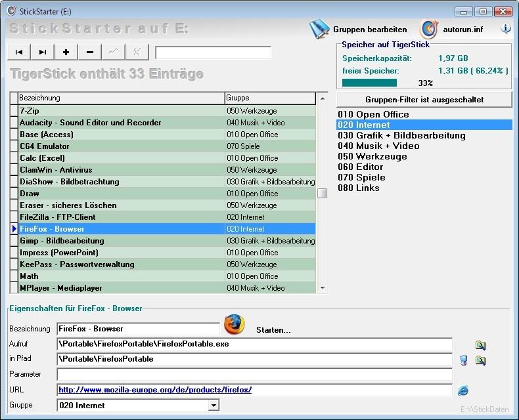The image size is (519, 420).
Task: Click the Firefox icon beside Starten
Action: tap(235, 325)
